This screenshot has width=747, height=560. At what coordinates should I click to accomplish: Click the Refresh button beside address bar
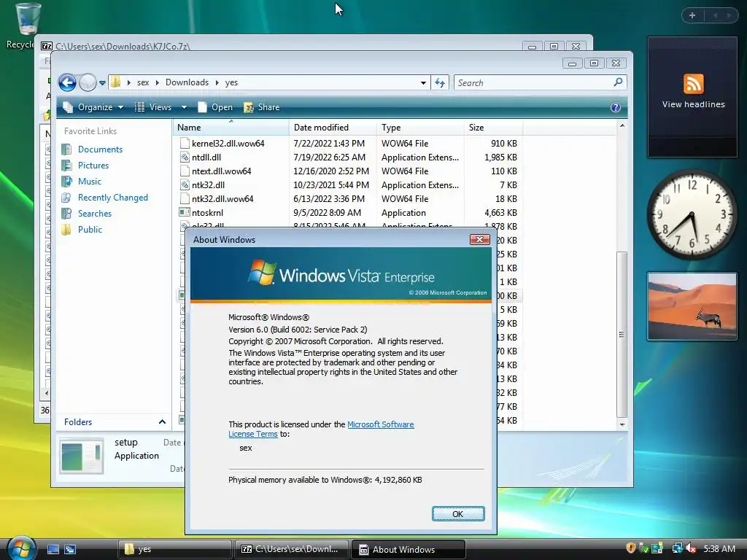point(440,83)
